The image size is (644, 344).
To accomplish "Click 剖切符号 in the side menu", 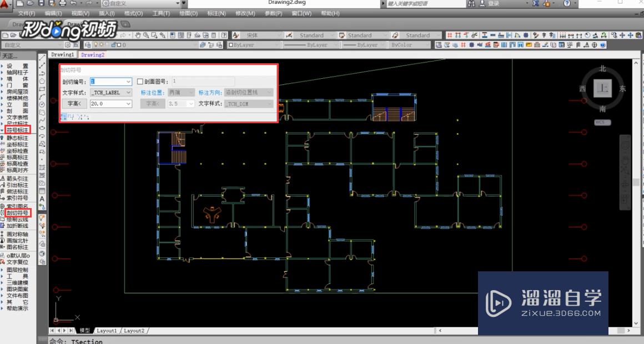I will [x=17, y=213].
